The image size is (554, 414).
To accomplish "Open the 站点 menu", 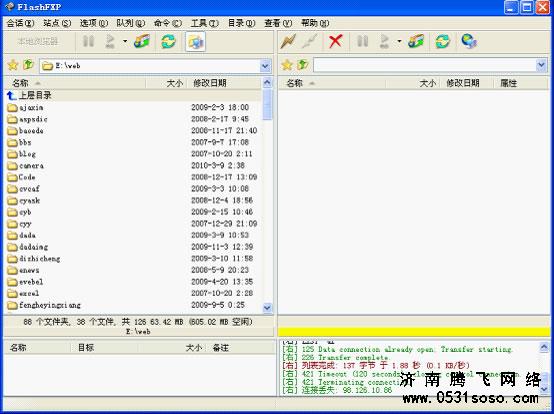I will 57,23.
